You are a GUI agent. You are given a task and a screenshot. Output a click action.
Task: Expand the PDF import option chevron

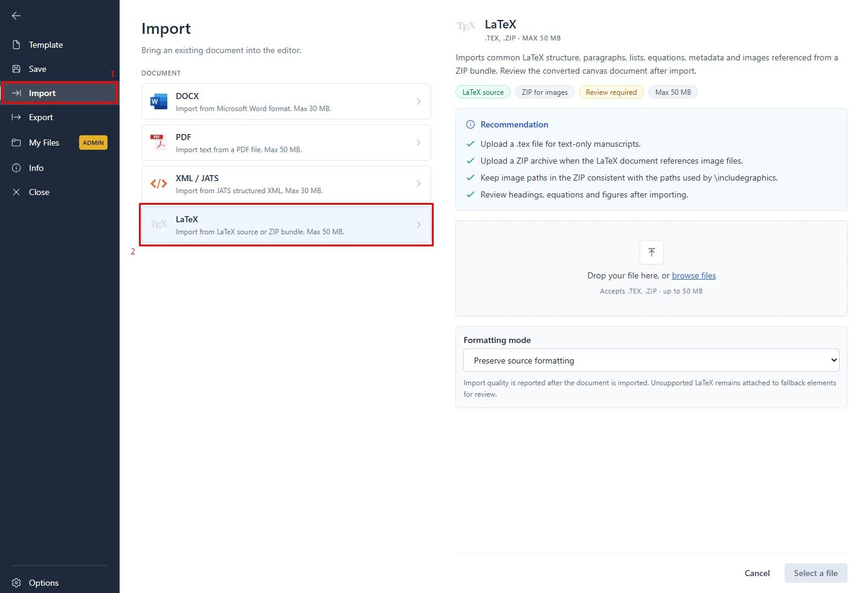[419, 143]
